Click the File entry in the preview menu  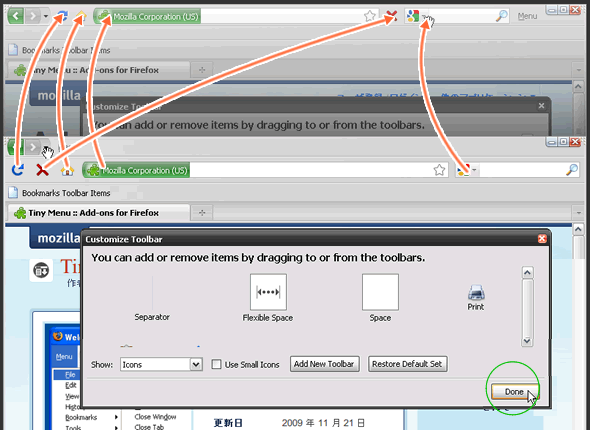click(x=70, y=375)
